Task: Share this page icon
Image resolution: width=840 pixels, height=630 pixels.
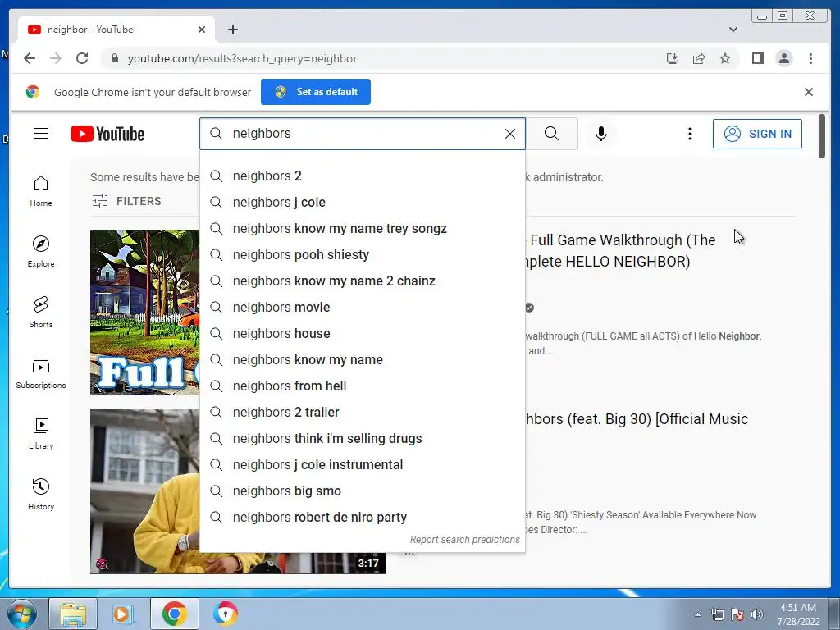Action: pyautogui.click(x=699, y=58)
